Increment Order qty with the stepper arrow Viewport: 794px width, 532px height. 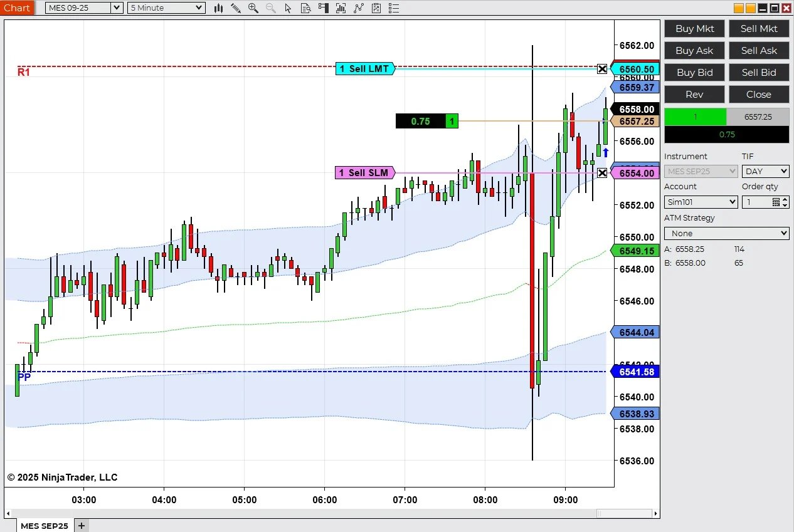pos(785,199)
